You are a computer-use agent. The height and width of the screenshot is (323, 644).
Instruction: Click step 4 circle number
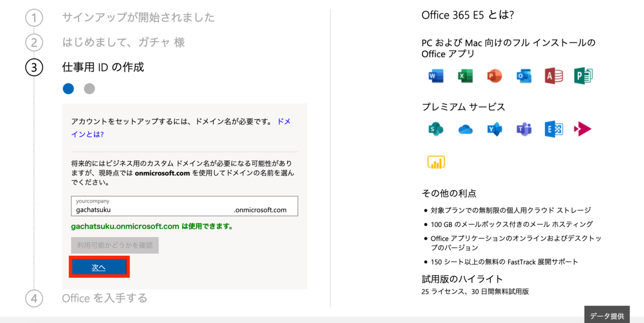click(x=34, y=298)
